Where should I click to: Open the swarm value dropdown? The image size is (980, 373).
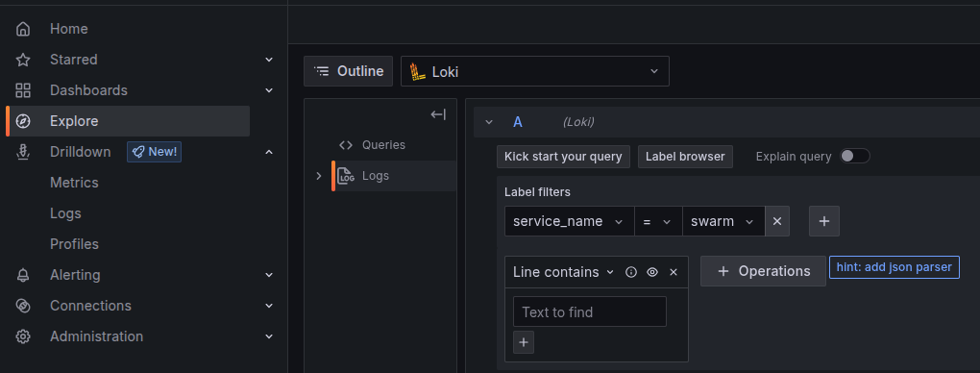pyautogui.click(x=723, y=221)
